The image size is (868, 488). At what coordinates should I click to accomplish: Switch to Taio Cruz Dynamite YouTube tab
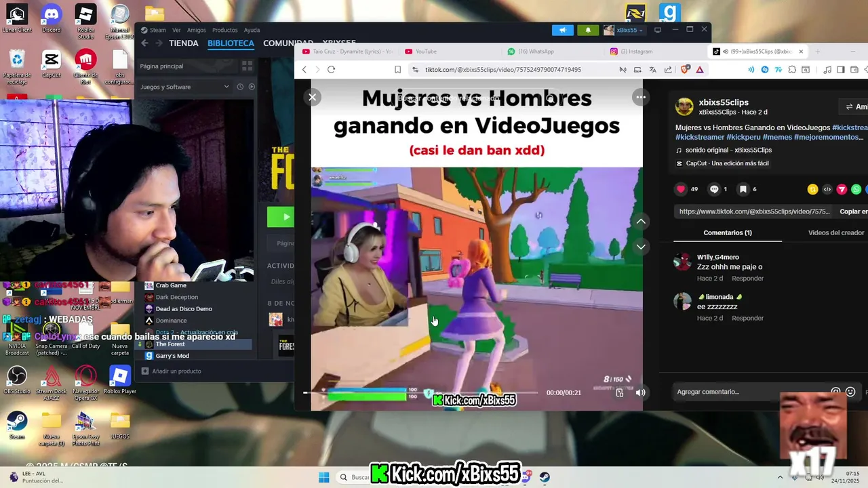347,52
